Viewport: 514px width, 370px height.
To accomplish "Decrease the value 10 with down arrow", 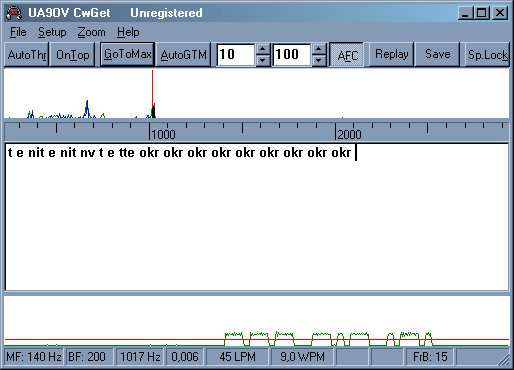I will point(263,61).
